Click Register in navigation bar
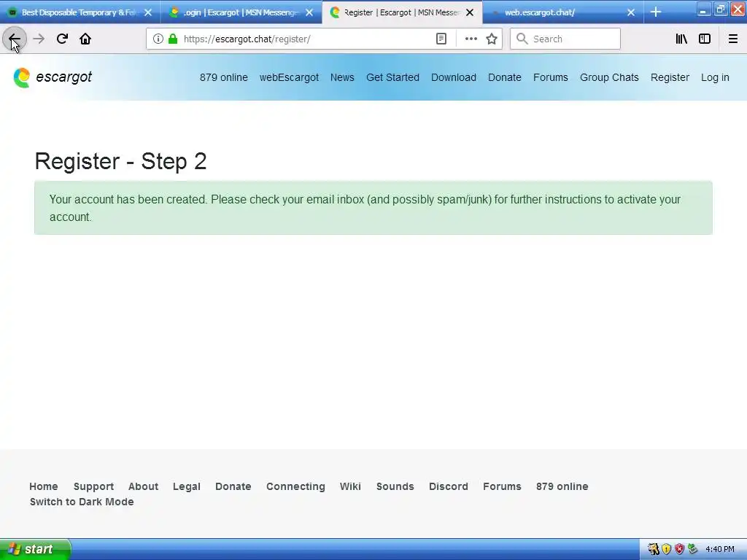Screen dimensions: 747x560 (670, 77)
